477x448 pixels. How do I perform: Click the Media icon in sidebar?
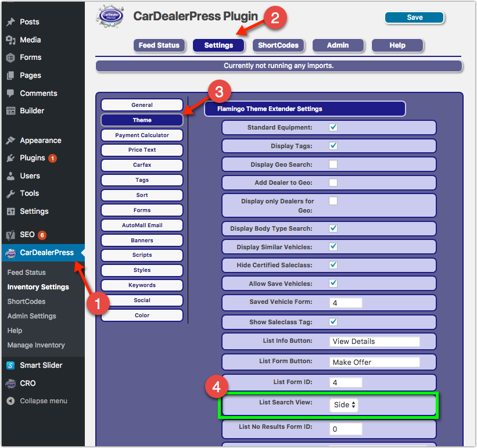pyautogui.click(x=10, y=40)
